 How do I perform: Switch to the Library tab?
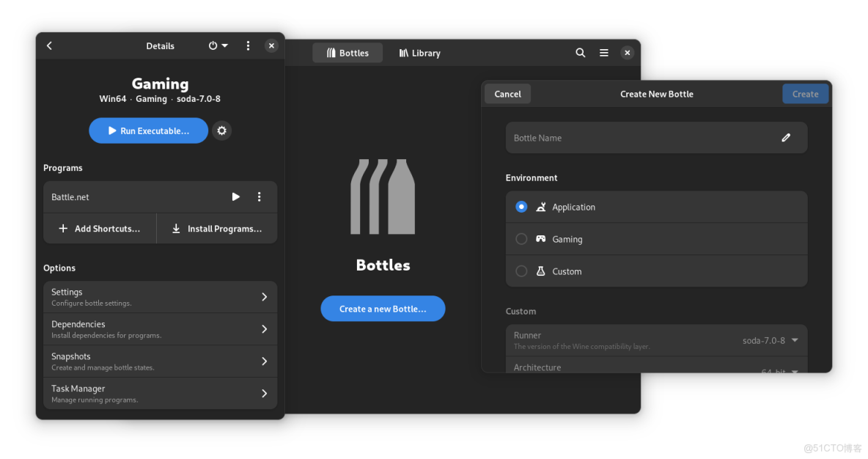419,53
